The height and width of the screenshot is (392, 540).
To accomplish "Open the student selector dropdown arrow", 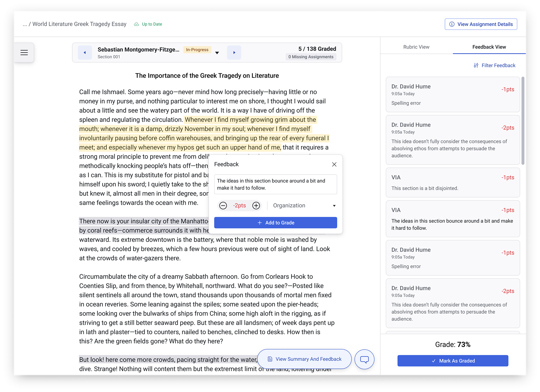I will coord(217,53).
